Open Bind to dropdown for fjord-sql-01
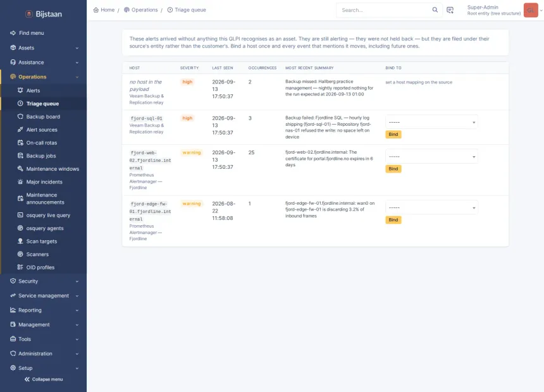Viewport: 544px width, 392px height. pyautogui.click(x=431, y=122)
